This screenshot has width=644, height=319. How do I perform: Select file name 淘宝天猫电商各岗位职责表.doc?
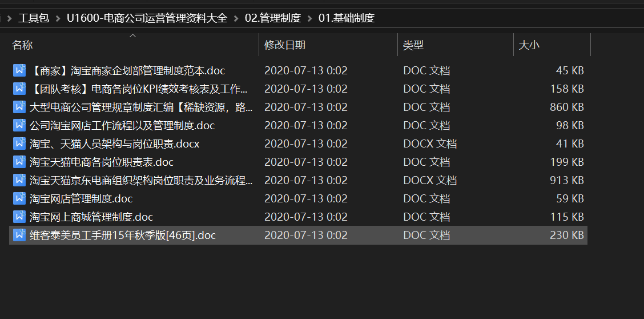pos(102,162)
